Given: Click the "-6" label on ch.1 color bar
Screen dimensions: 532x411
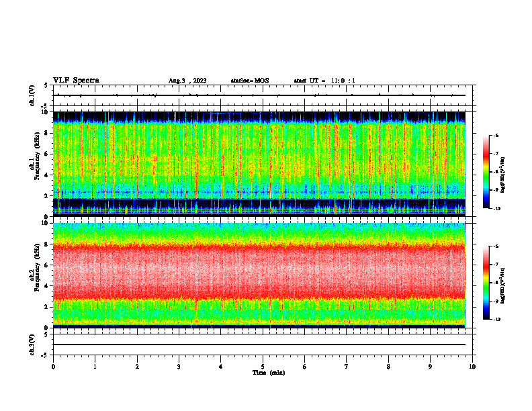Looking at the screenshot, I should point(495,136).
